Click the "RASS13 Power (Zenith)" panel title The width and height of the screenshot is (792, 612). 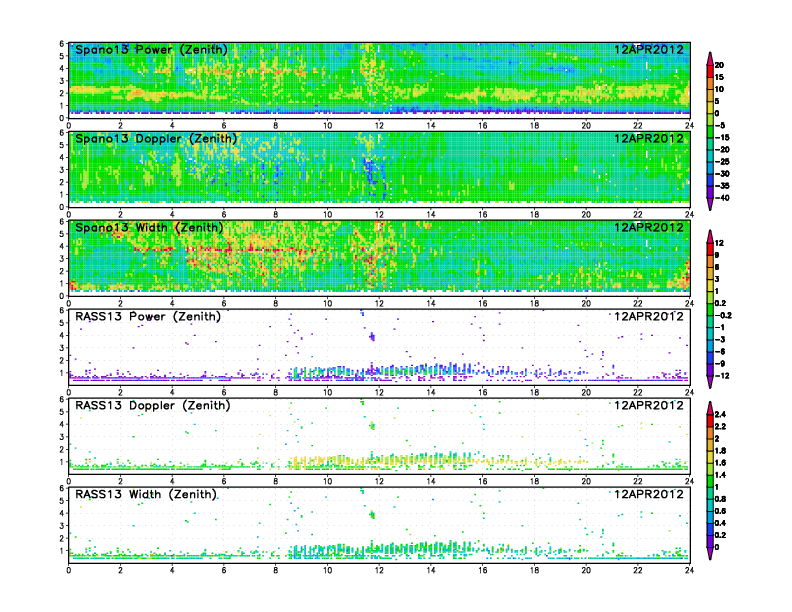click(x=148, y=317)
